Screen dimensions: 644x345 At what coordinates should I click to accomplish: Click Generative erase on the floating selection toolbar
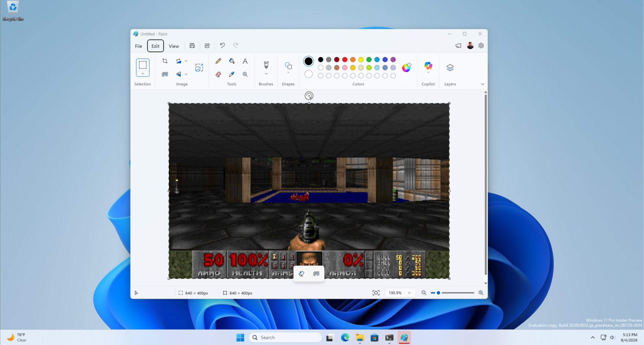pos(301,274)
